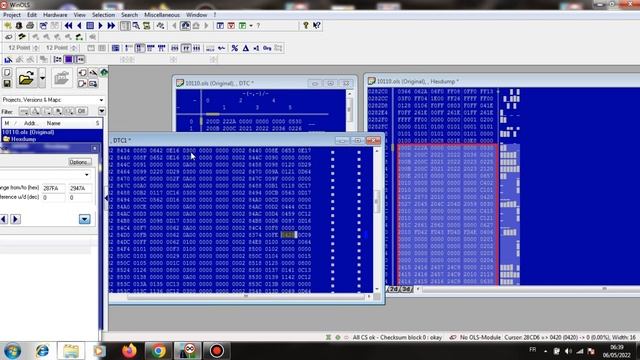Sort the list by Addr column
Viewport: 640px width, 360px height.
coord(30,123)
